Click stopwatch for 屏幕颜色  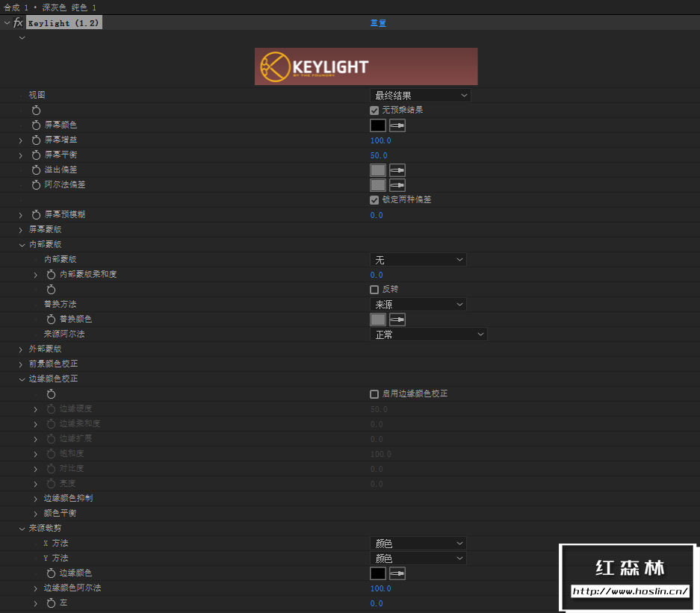coord(36,125)
